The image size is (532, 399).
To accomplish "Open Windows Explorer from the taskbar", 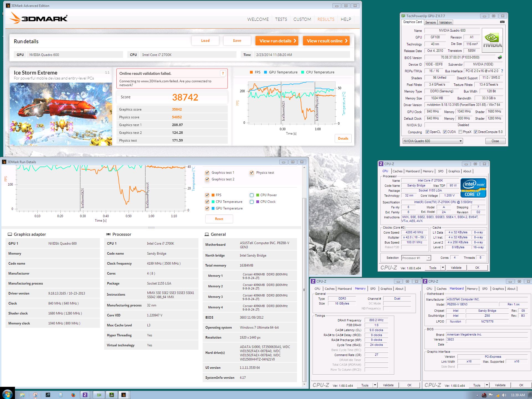I will pyautogui.click(x=22, y=395).
